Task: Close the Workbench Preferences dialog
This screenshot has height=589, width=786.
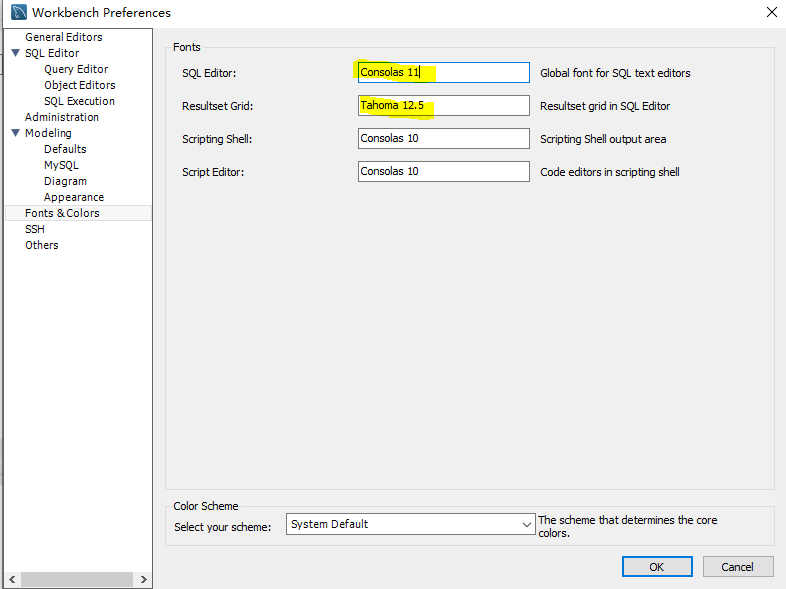Action: tap(771, 12)
